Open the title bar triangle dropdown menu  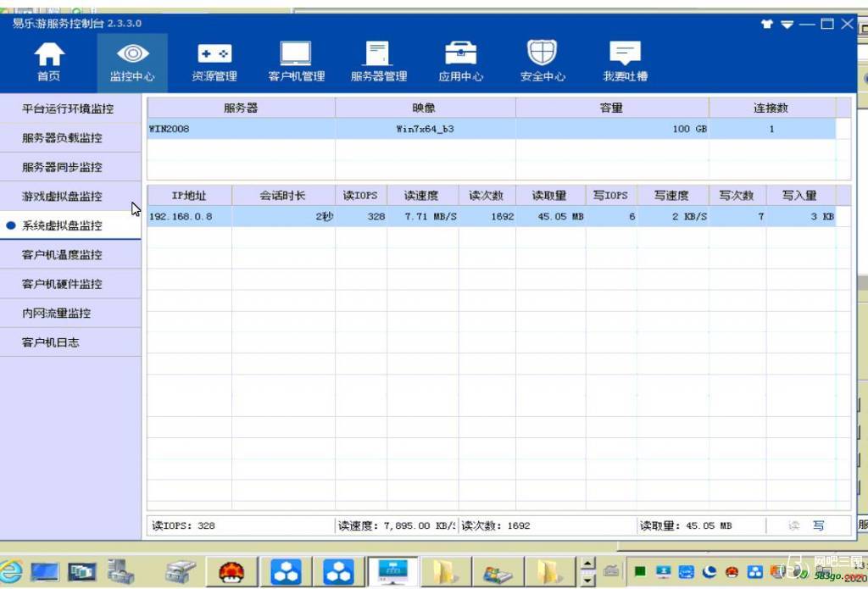[787, 25]
